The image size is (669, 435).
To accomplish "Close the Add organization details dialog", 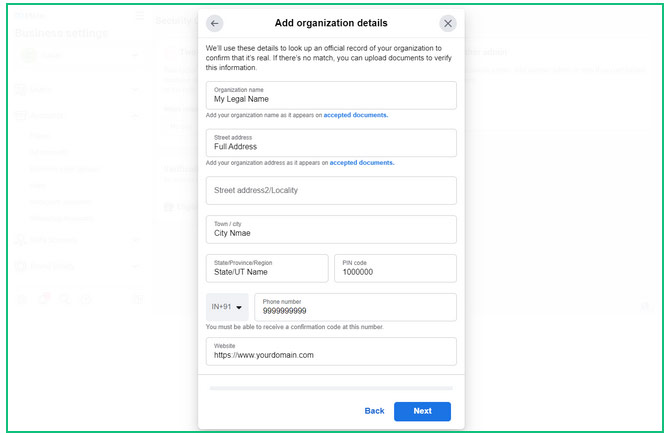I will pos(448,23).
